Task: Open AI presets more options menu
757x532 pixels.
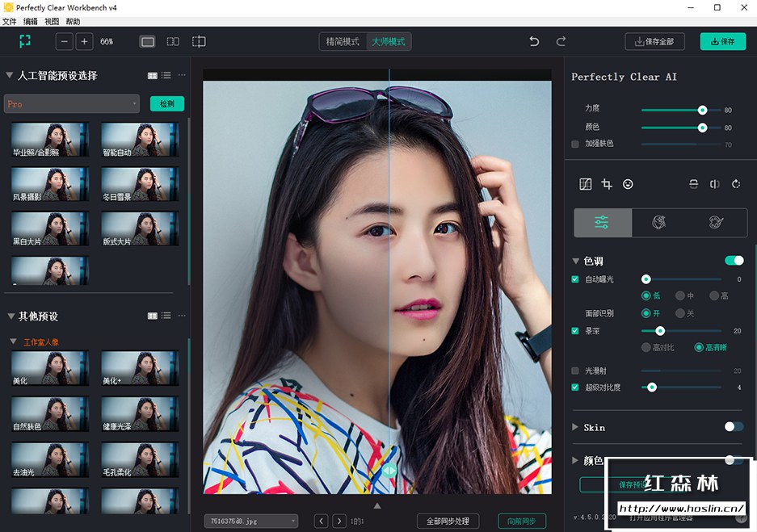Action: pos(182,75)
